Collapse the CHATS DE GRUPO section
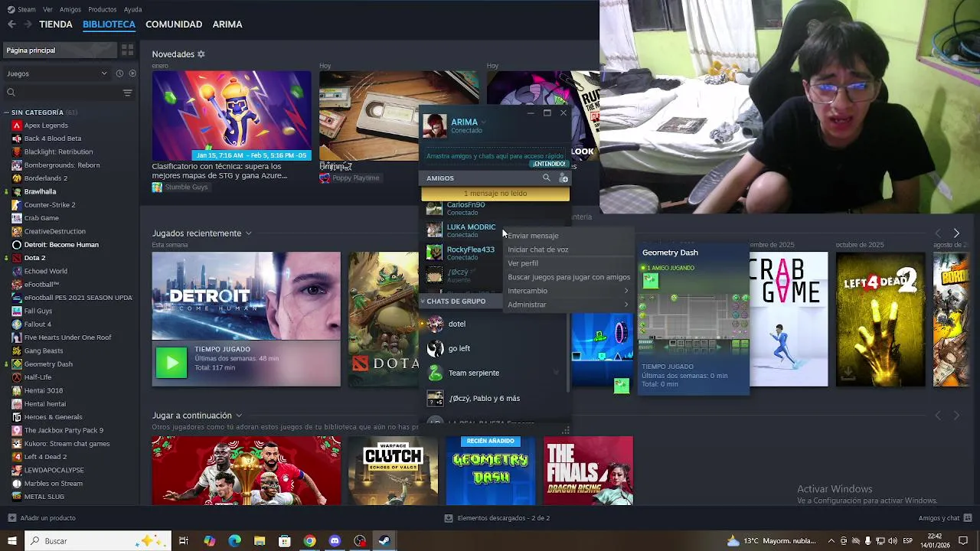This screenshot has height=551, width=980. 422,302
